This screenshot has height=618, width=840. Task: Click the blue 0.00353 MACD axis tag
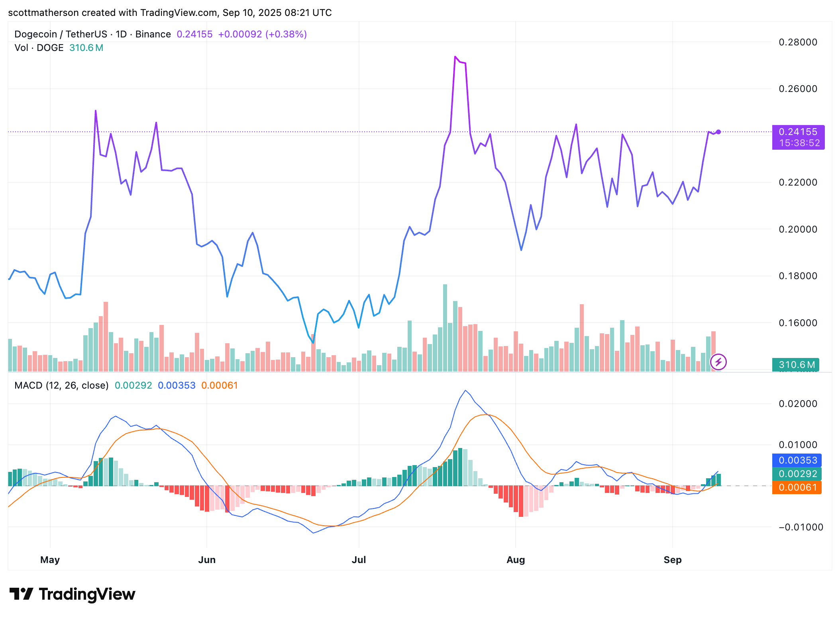coord(797,460)
